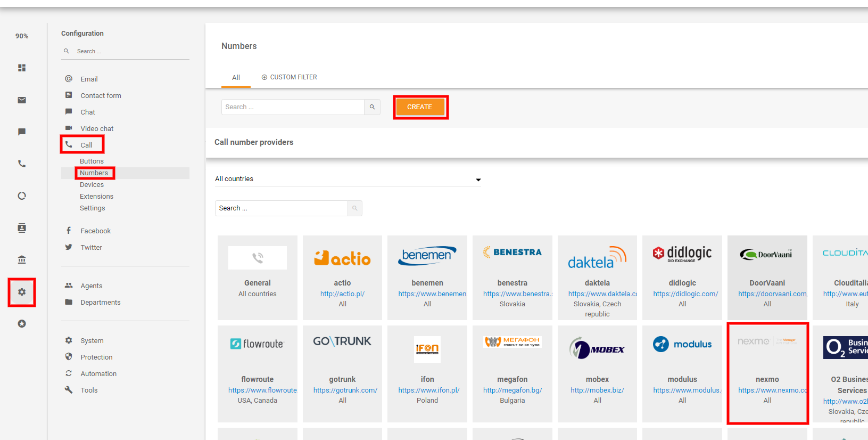Open the gotrunk.com link
This screenshot has height=440, width=868.
(x=345, y=390)
